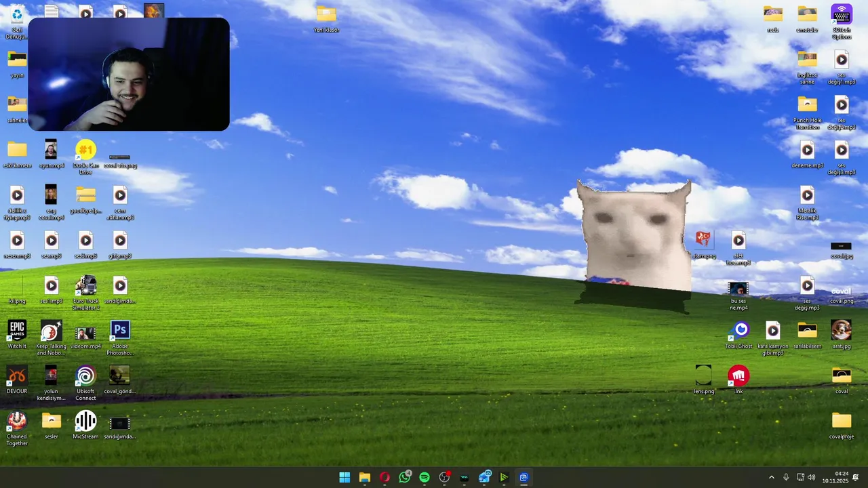Image resolution: width=868 pixels, height=488 pixels.
Task: Open Spotify from the taskbar
Action: pyautogui.click(x=425, y=477)
